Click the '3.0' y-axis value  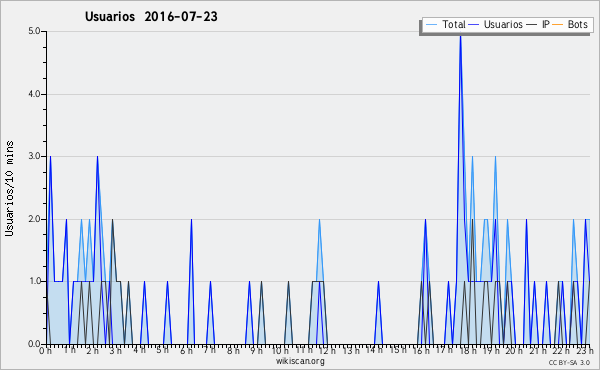pyautogui.click(x=34, y=156)
